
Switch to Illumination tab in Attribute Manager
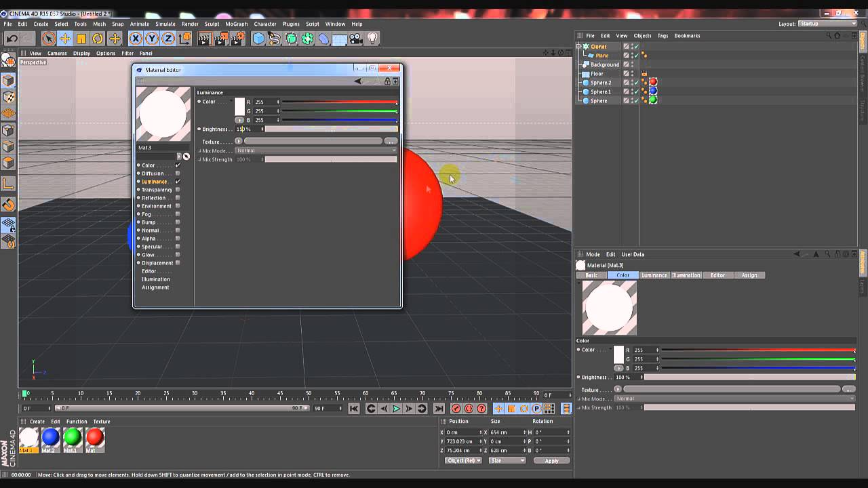click(x=686, y=275)
